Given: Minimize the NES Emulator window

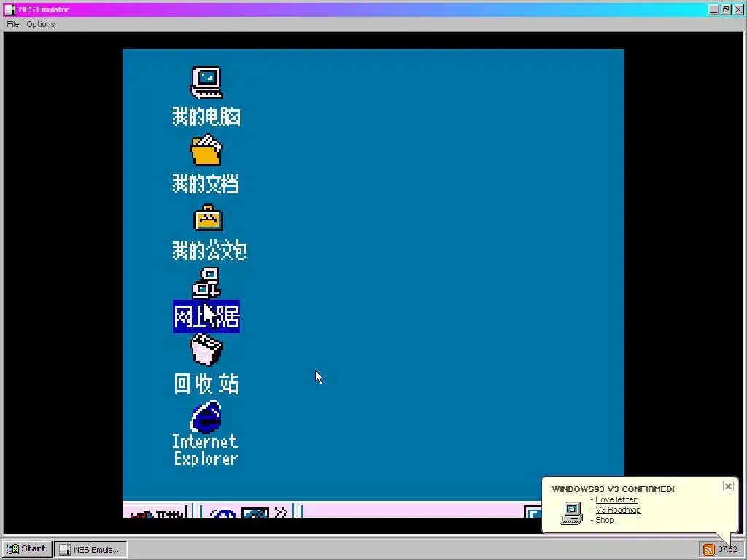Looking at the screenshot, I should (713, 9).
